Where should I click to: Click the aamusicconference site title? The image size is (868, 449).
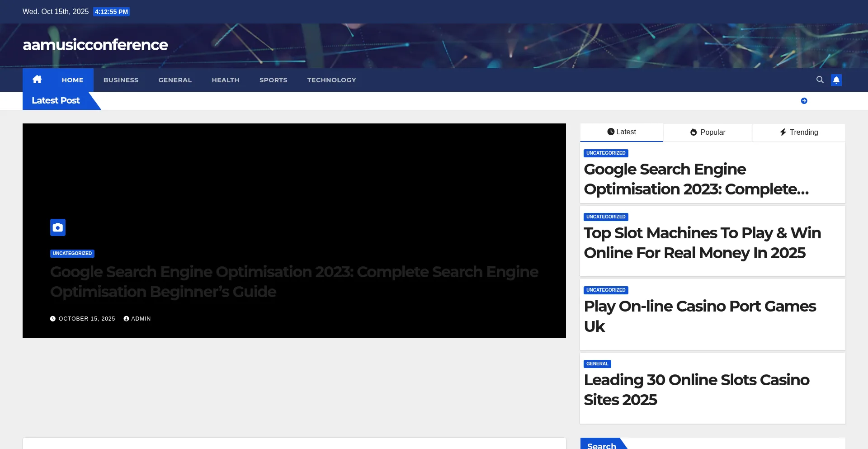pyautogui.click(x=95, y=45)
